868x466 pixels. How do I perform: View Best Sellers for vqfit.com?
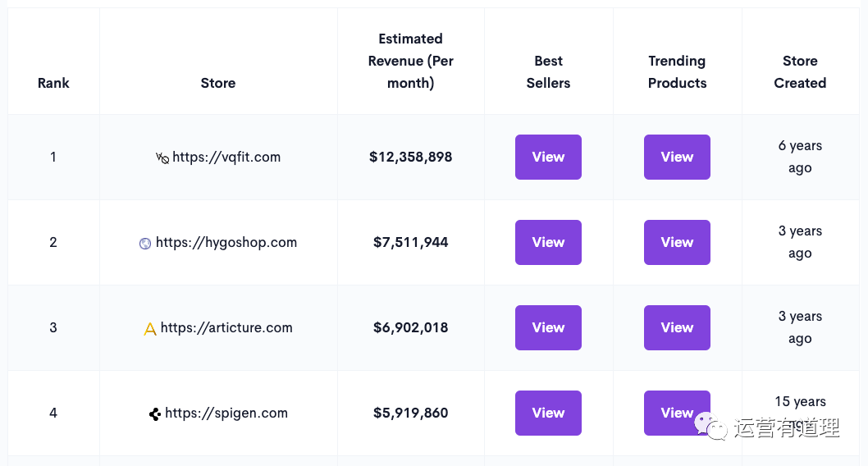click(x=548, y=157)
